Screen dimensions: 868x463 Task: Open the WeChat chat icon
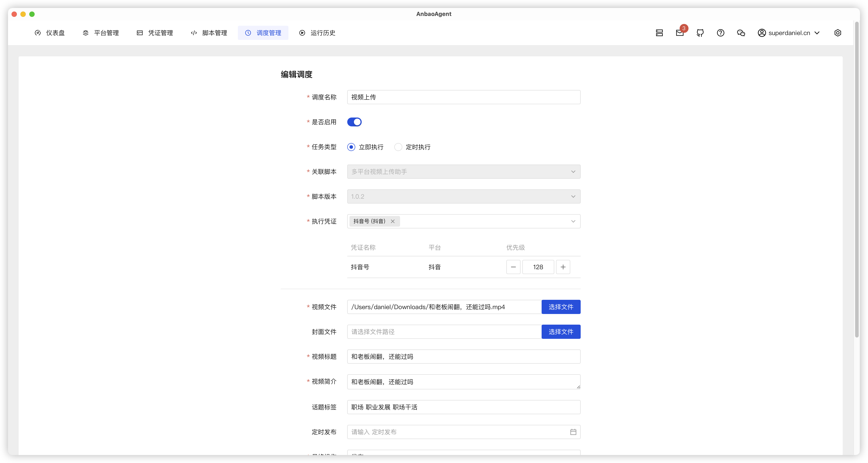[x=741, y=33]
